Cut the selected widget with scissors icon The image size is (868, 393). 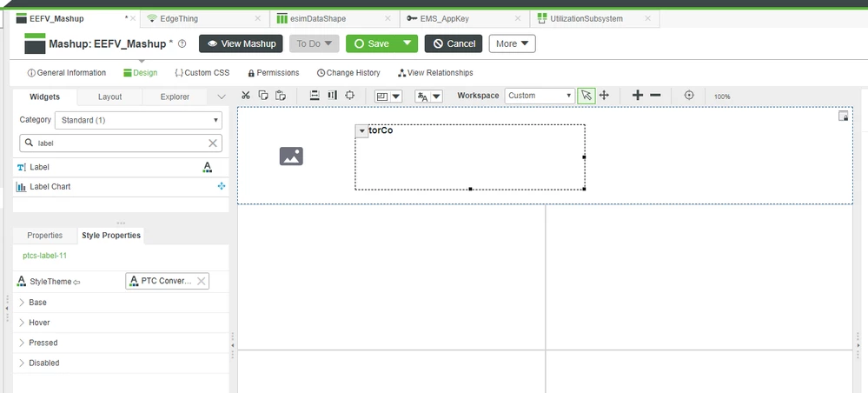(x=246, y=96)
